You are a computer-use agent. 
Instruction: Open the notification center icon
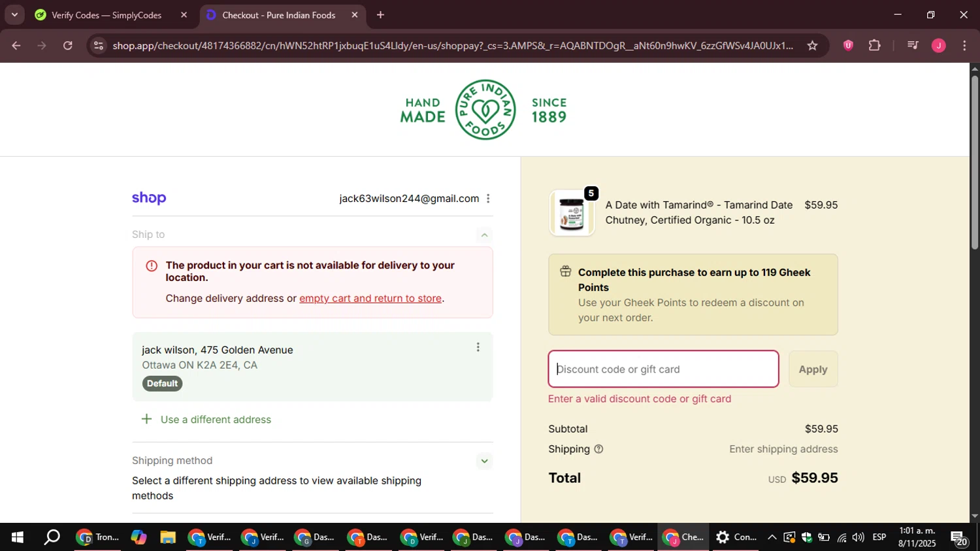coord(959,538)
